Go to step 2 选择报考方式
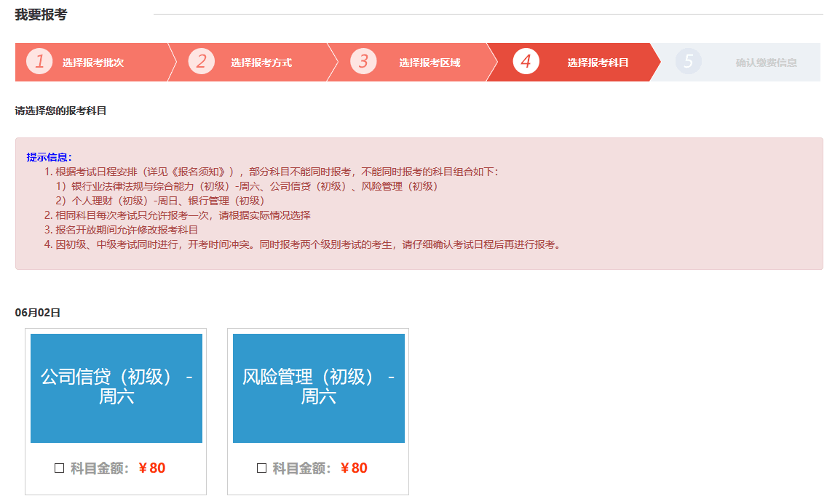Image resolution: width=835 pixels, height=504 pixels. [x=253, y=63]
